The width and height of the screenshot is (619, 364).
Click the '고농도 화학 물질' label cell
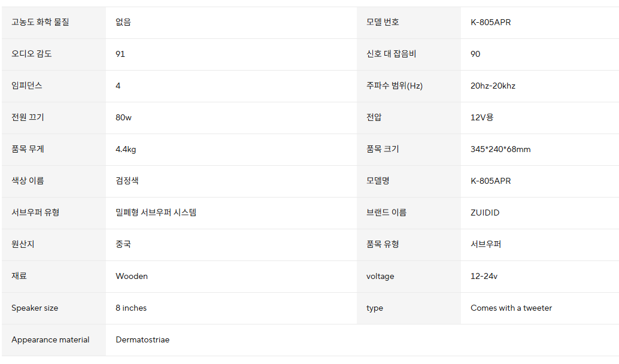coord(40,22)
